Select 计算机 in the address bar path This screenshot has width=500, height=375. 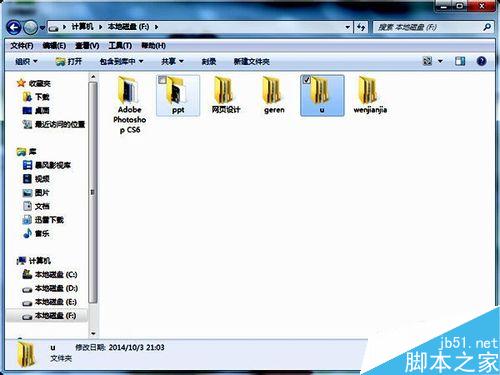[82, 27]
